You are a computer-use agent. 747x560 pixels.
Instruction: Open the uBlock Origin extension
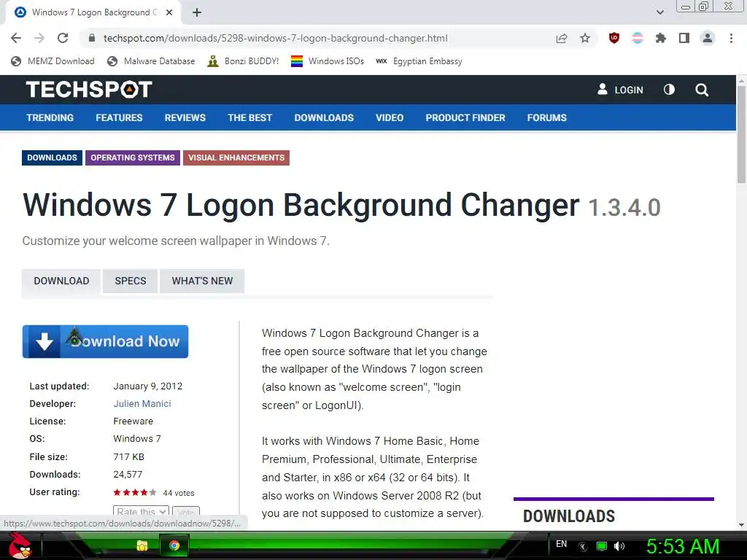tap(614, 38)
